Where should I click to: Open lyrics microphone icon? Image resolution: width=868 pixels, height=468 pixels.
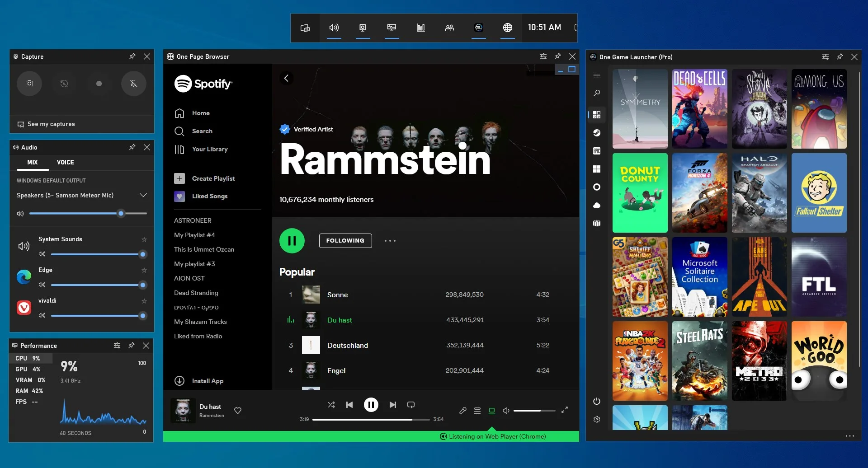click(463, 411)
